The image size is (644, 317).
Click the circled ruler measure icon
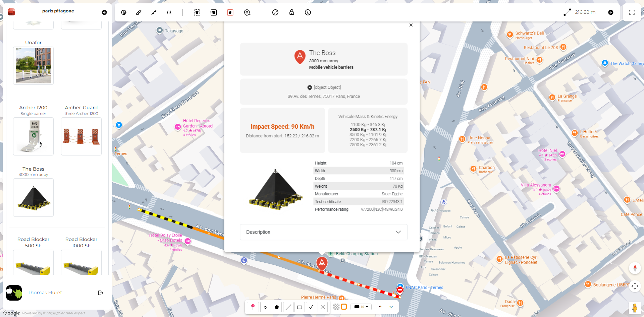275,12
